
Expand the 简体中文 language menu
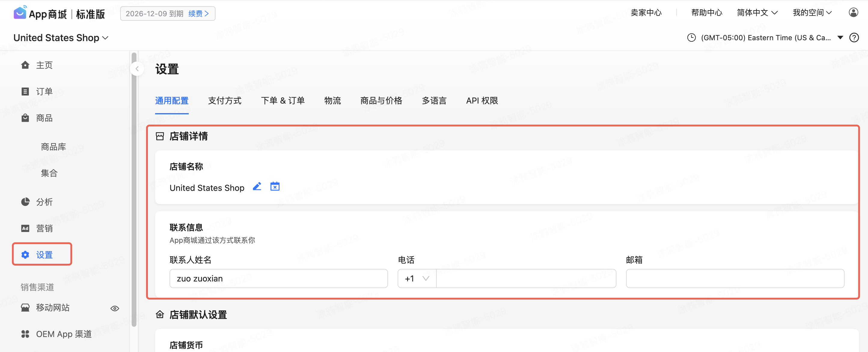click(757, 13)
